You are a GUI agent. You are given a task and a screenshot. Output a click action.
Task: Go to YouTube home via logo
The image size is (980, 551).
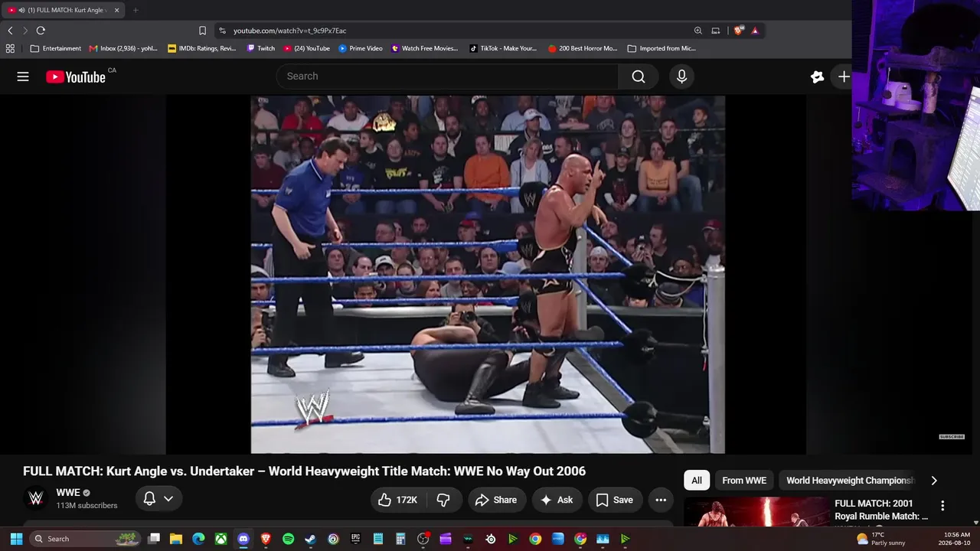click(x=76, y=77)
